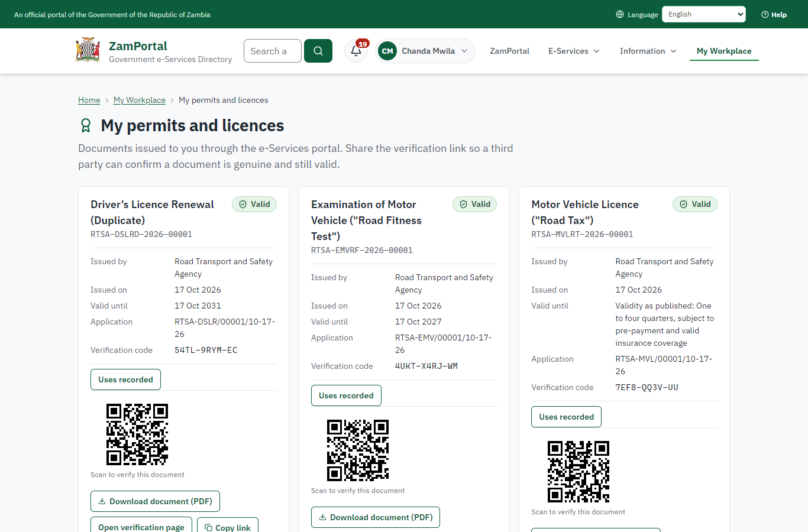The image size is (808, 532).
Task: Open My Workplace breadcrumb link
Action: click(140, 100)
